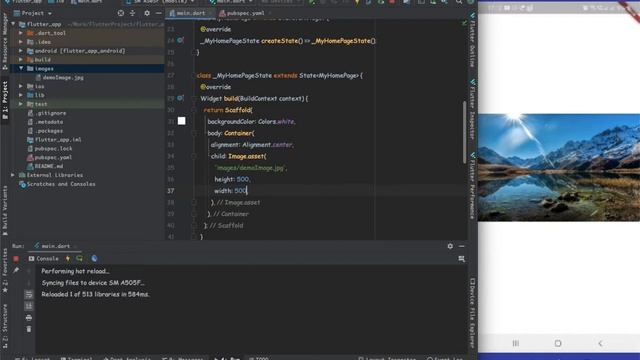Select the Console tab in Run panel
This screenshot has height=360, width=640.
(43, 259)
